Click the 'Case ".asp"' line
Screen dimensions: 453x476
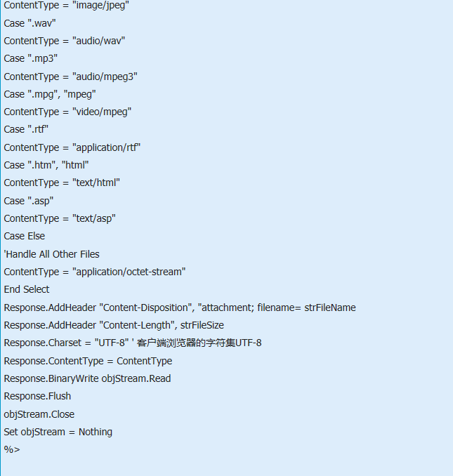[29, 201]
